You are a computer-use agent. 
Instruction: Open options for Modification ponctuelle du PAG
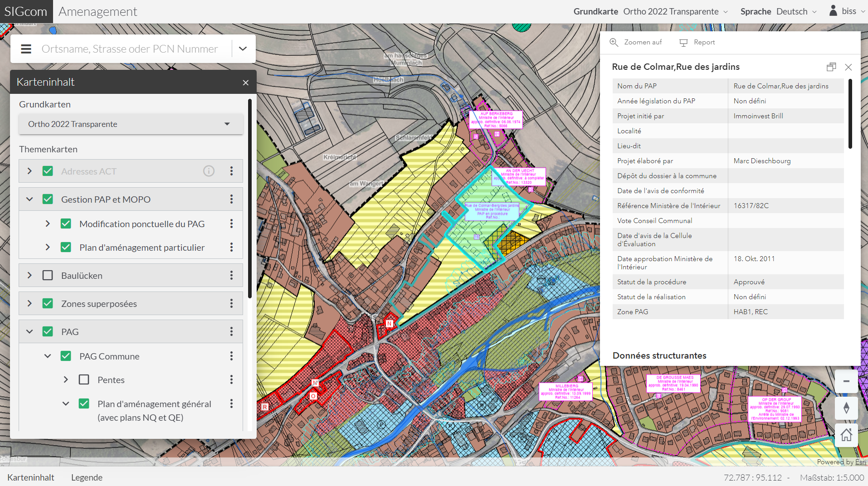[231, 224]
